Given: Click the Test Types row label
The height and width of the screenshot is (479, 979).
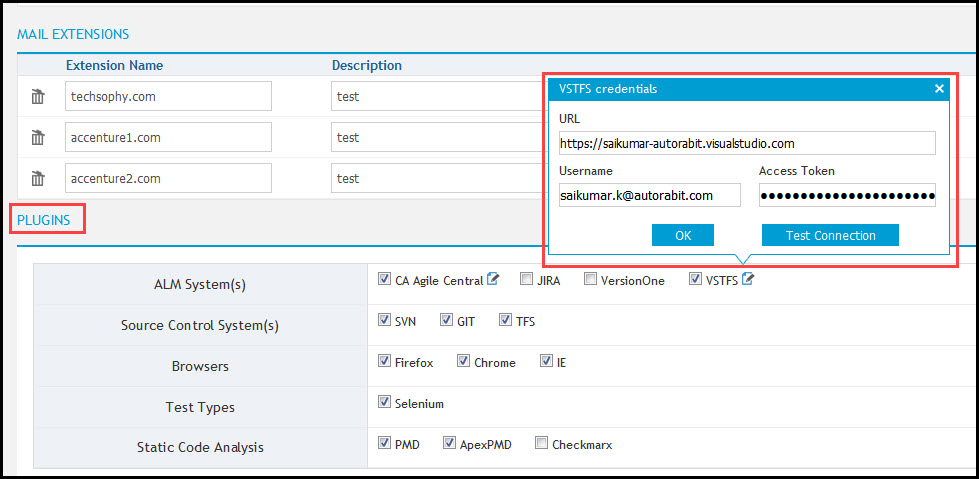Looking at the screenshot, I should point(200,407).
